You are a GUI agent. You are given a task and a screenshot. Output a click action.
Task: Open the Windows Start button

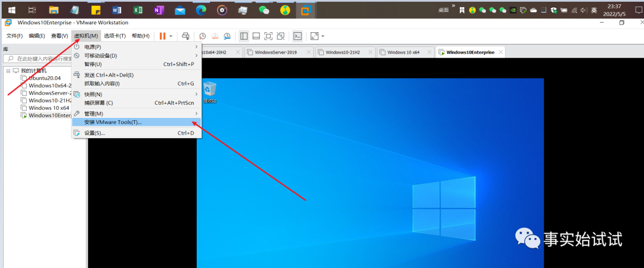click(12, 10)
